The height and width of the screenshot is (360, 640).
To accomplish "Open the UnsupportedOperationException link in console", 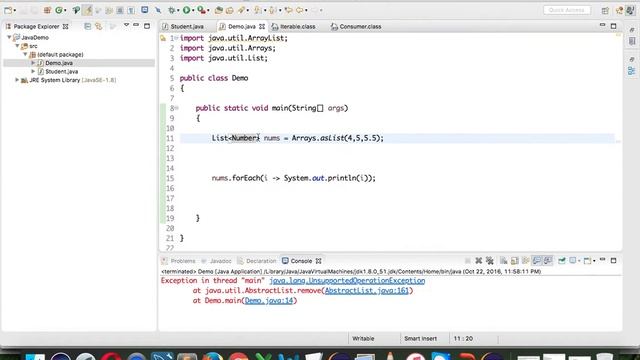I will (347, 281).
